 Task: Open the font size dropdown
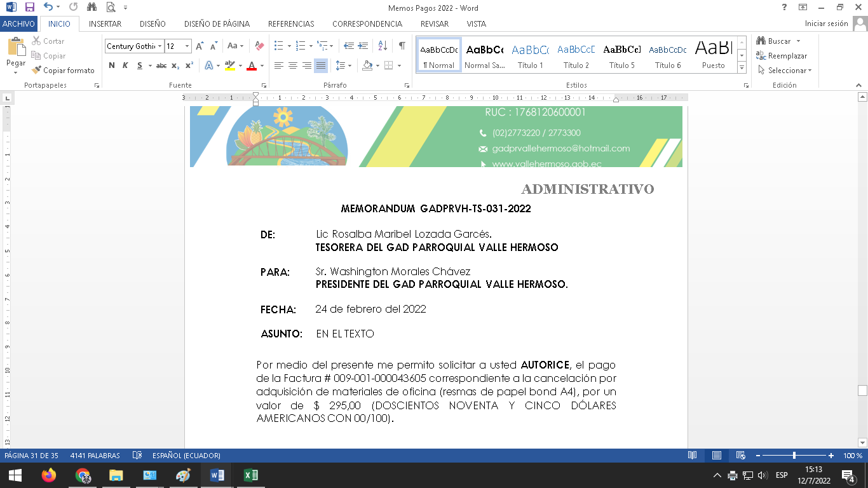coord(187,46)
